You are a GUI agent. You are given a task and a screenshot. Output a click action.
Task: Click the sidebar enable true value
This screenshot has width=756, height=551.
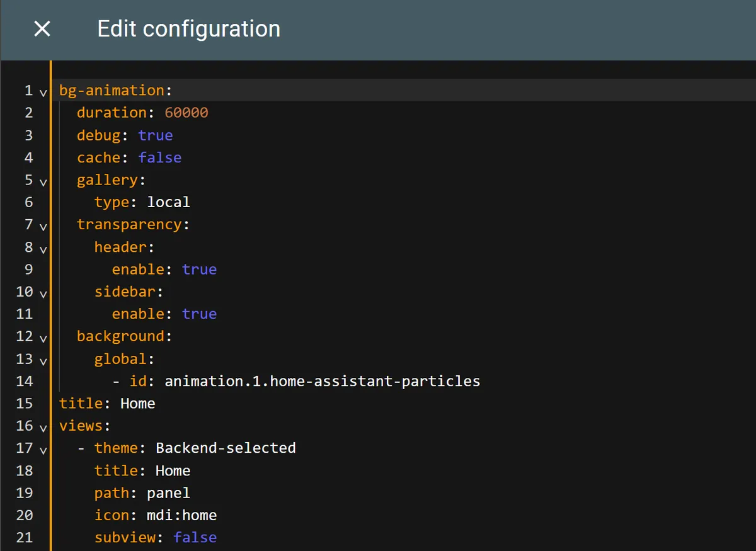pos(200,314)
